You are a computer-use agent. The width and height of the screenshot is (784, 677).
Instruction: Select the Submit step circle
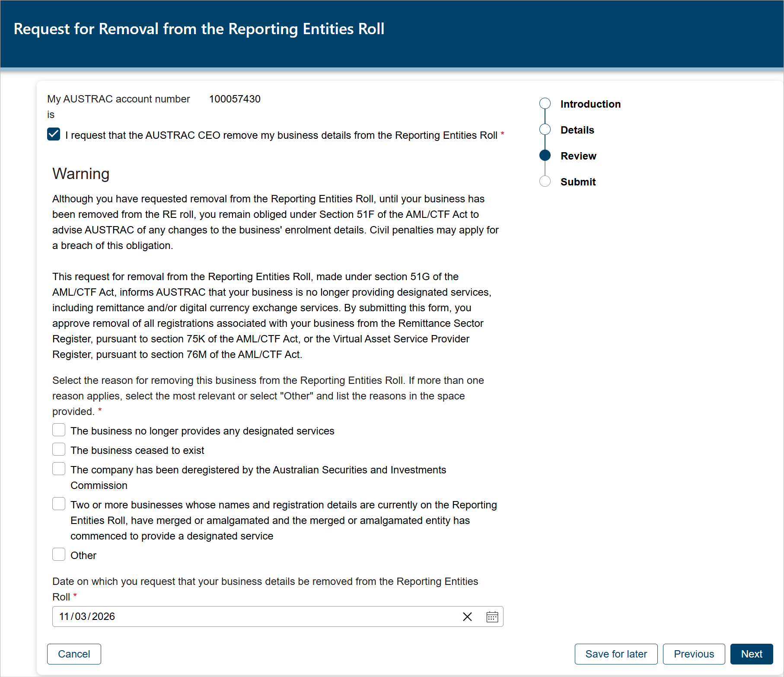(x=545, y=181)
